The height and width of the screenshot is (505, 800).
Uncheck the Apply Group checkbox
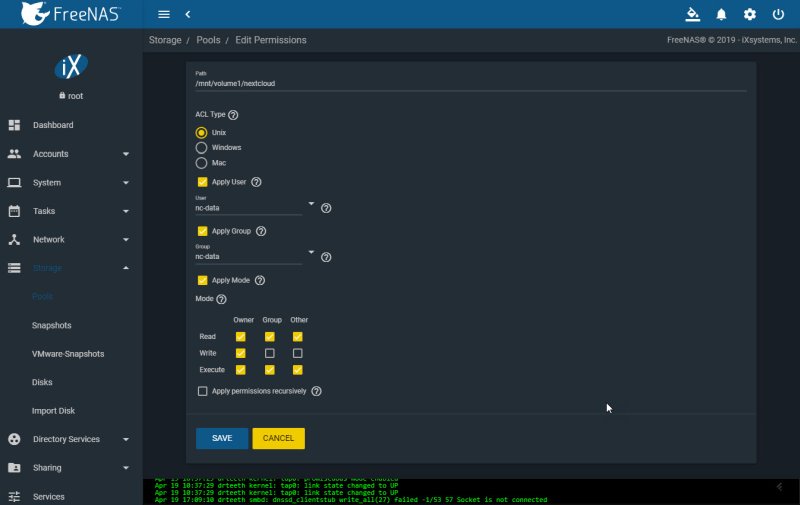[x=203, y=231]
